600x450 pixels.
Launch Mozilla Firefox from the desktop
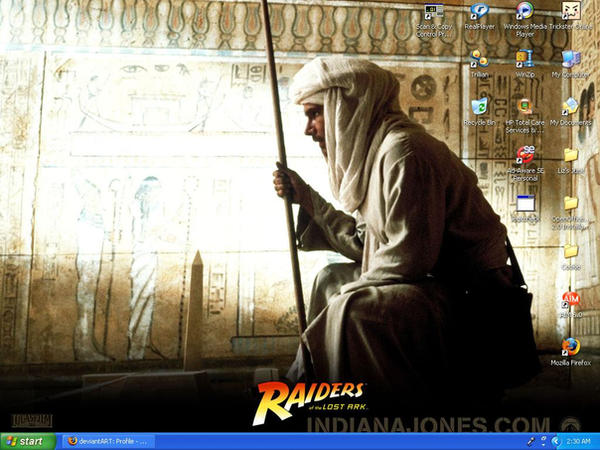click(x=571, y=351)
